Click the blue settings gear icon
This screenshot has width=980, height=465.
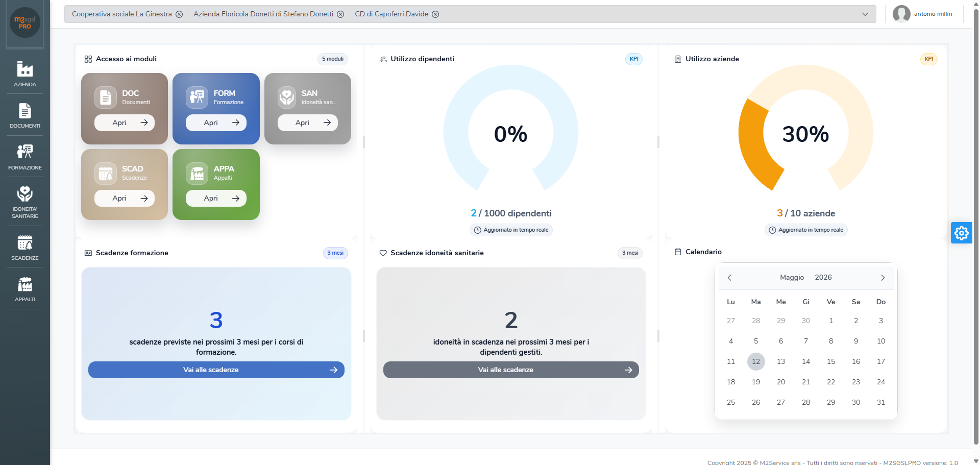click(961, 233)
